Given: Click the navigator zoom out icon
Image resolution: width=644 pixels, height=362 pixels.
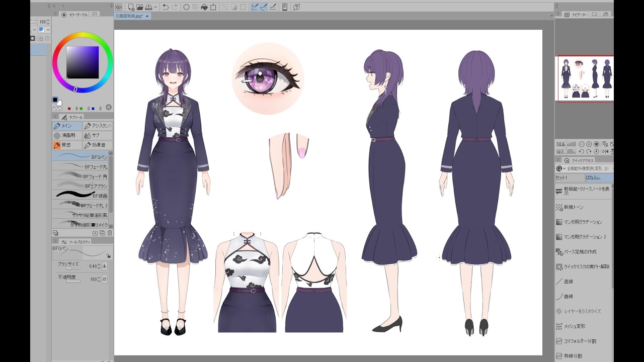Looking at the screenshot, I should pos(581,144).
